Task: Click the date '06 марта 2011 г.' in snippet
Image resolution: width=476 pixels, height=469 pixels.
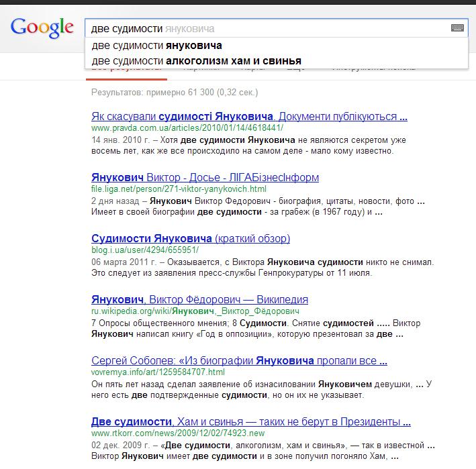Action: [x=124, y=262]
